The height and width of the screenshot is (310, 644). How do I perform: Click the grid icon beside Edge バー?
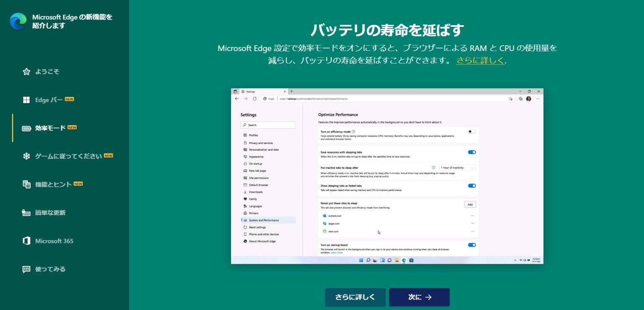tap(26, 100)
